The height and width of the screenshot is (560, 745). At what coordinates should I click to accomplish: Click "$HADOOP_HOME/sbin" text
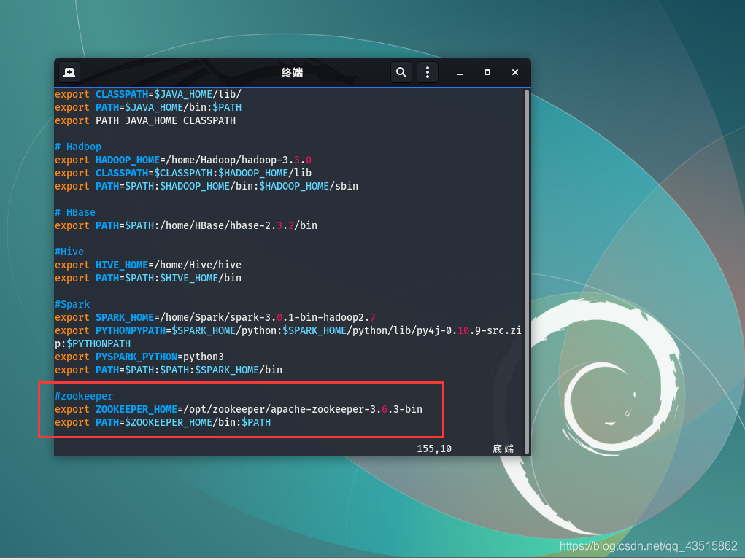(309, 186)
